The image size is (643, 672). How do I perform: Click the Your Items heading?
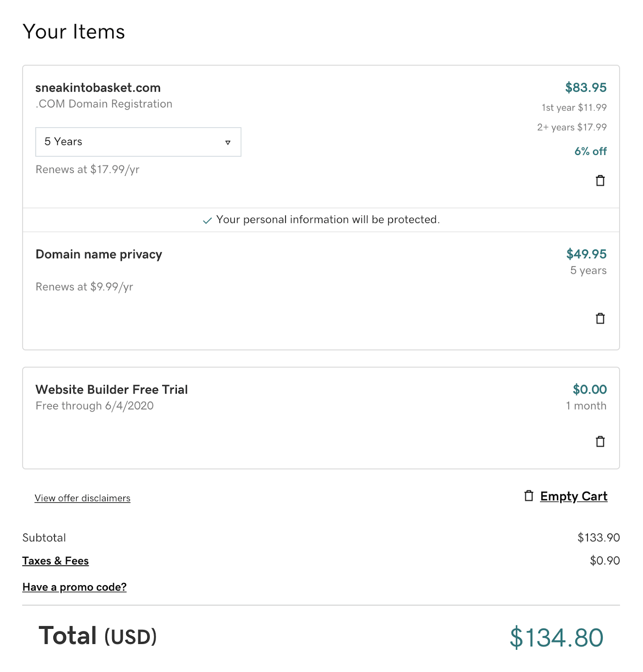[74, 31]
